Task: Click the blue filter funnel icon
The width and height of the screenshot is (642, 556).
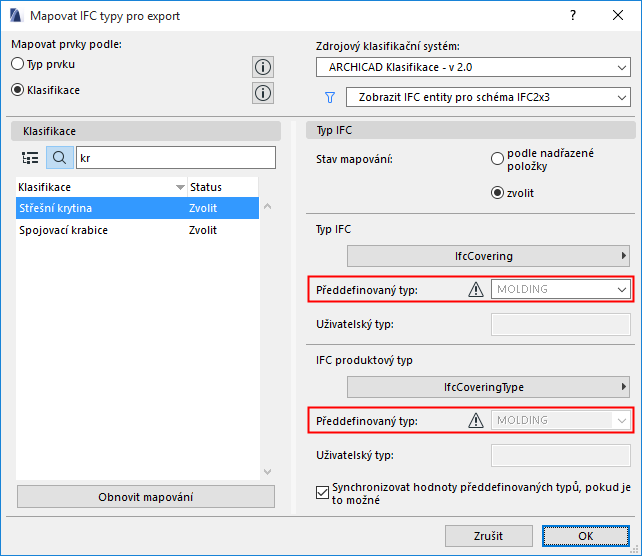Action: (x=328, y=97)
